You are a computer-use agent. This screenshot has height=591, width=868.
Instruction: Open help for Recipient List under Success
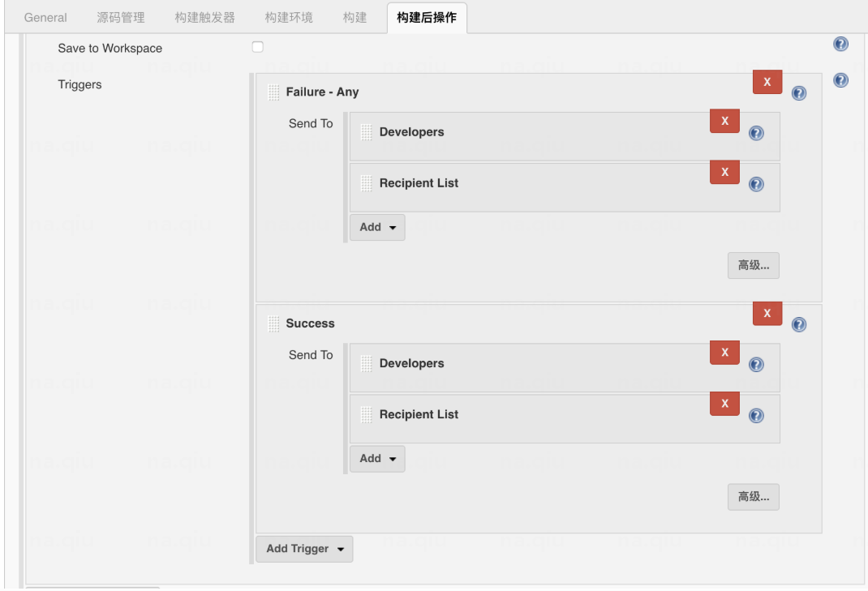tap(755, 415)
